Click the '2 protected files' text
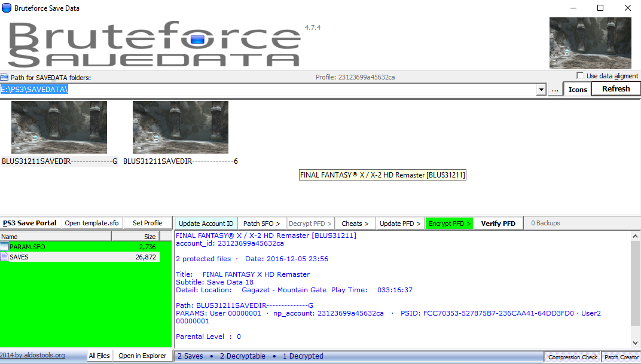Image resolution: width=641 pixels, height=364 pixels. pos(203,259)
